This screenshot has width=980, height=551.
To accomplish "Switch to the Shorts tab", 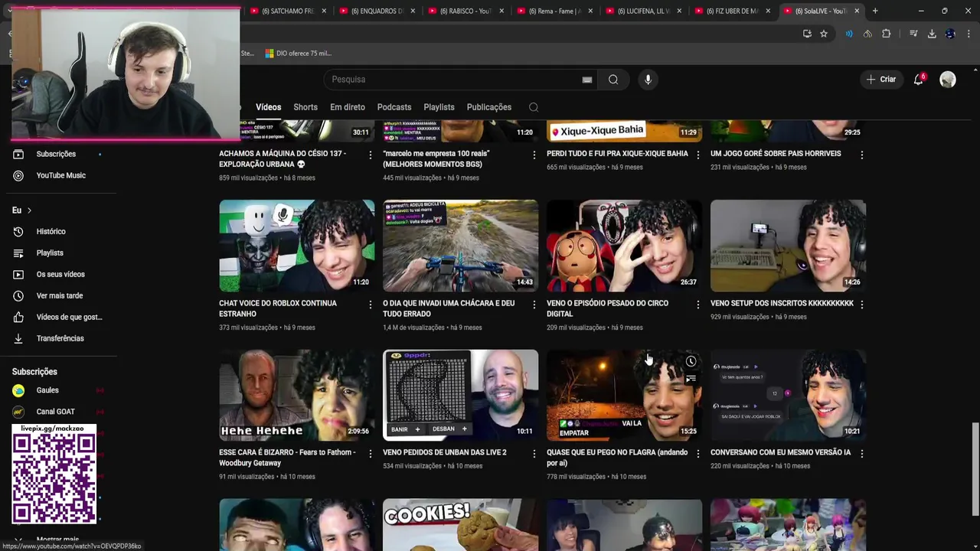I will (305, 107).
